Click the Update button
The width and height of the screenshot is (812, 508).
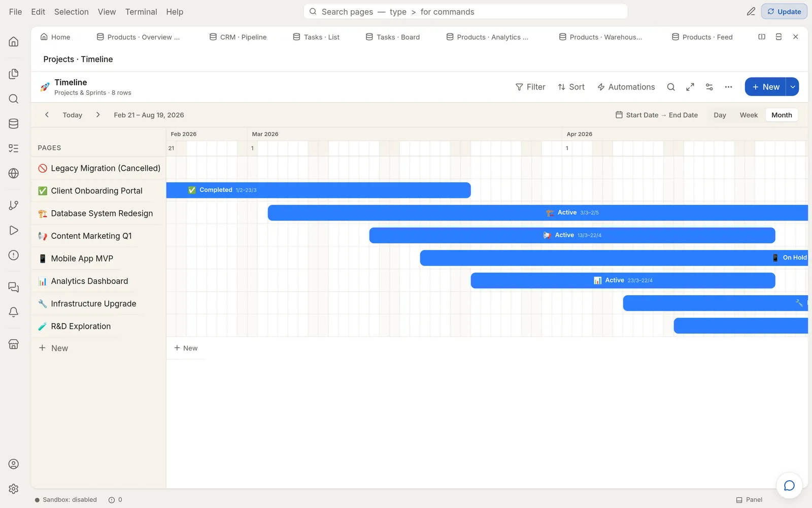coord(784,12)
